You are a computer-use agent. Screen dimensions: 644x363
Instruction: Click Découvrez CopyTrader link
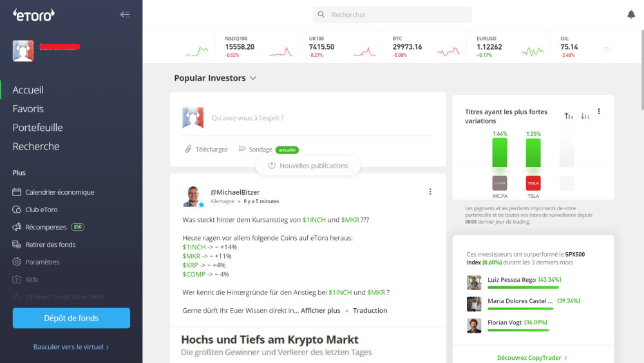pos(532,358)
